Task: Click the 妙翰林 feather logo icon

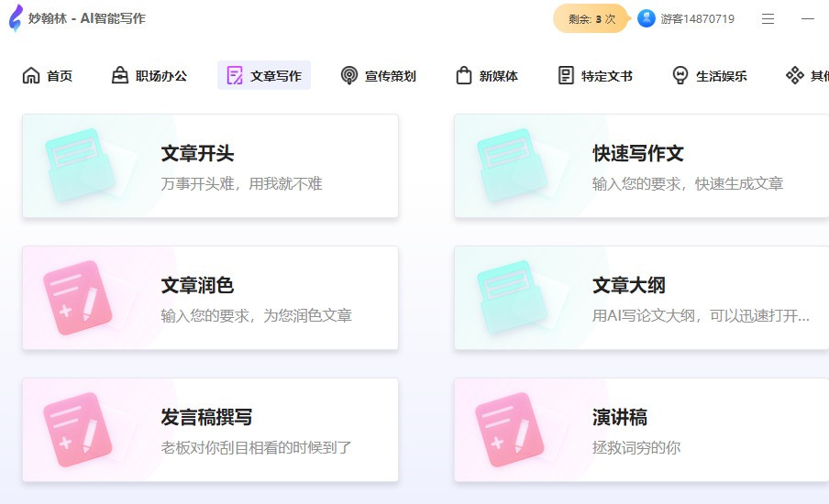Action: [x=16, y=18]
